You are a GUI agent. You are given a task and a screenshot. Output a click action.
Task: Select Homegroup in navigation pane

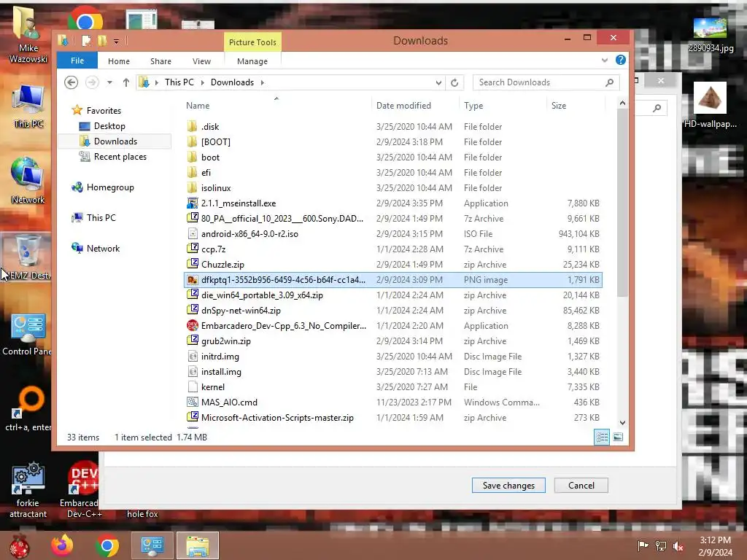click(x=110, y=187)
